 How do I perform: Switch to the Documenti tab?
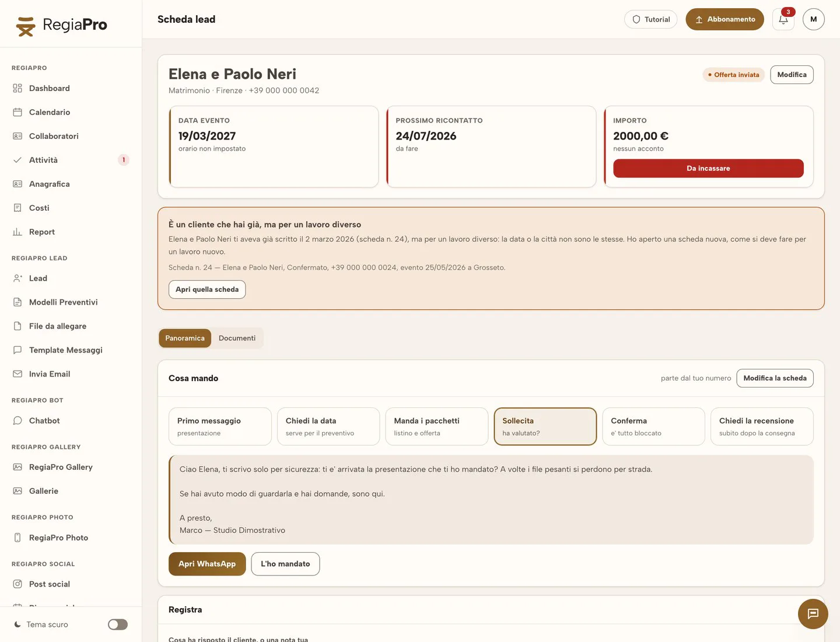[237, 339]
